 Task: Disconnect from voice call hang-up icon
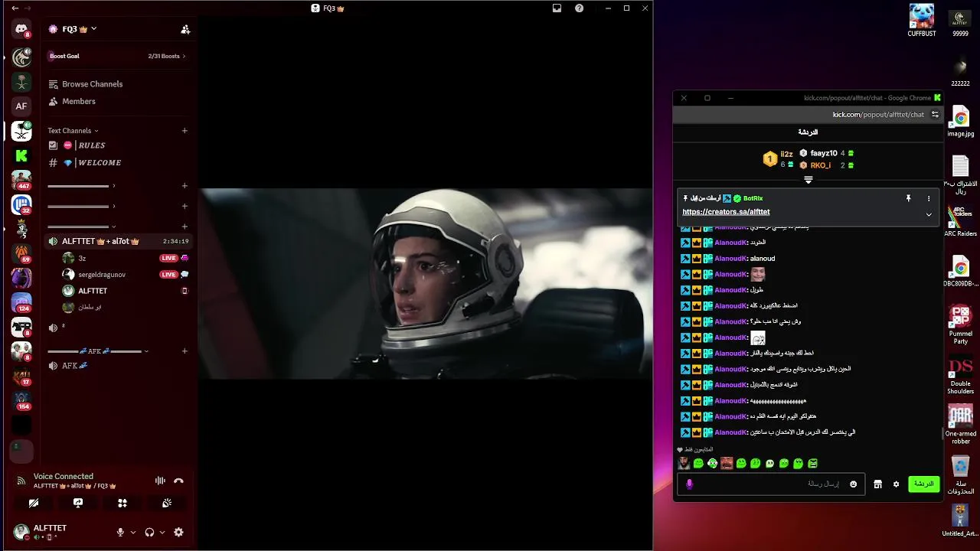[178, 481]
